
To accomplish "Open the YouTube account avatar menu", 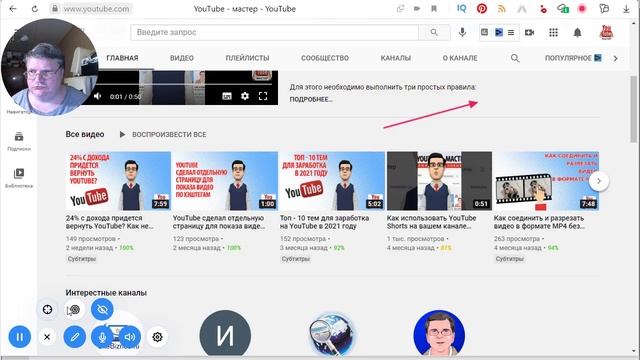I will pos(607,32).
